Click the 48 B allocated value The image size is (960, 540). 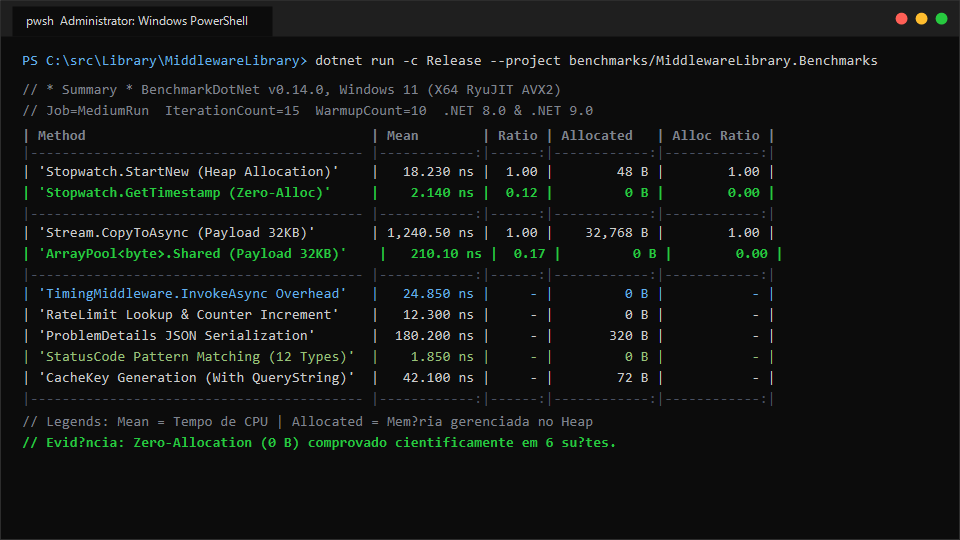(x=632, y=171)
